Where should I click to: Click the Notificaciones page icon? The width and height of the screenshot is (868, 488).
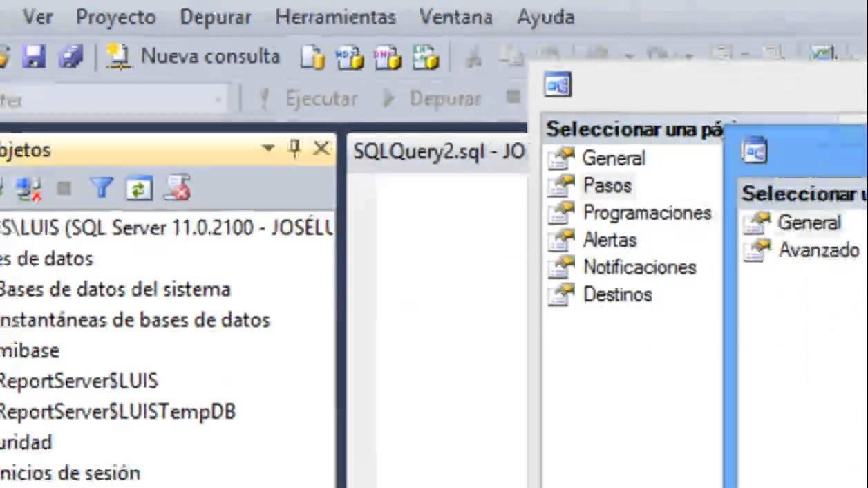(x=561, y=267)
